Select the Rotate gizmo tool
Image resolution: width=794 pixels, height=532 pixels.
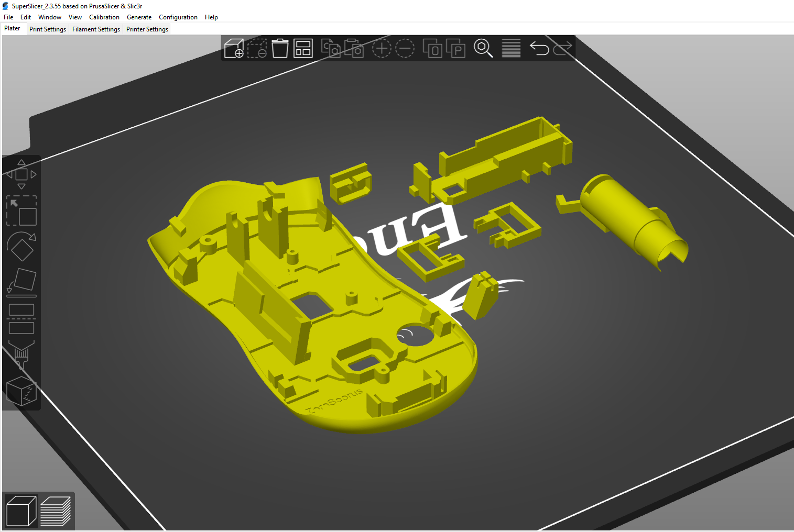tap(21, 246)
